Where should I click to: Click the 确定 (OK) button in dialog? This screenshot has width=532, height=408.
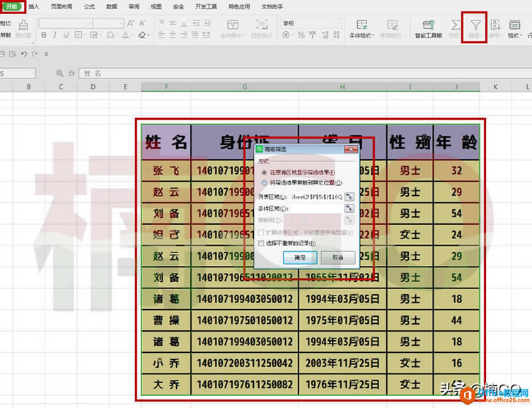point(300,257)
